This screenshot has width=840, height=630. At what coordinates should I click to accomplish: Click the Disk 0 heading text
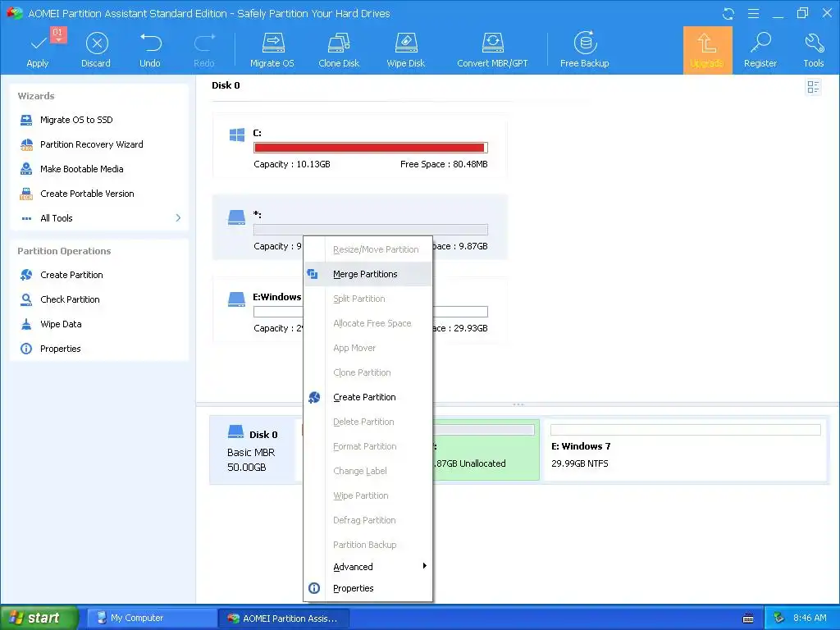[x=226, y=85]
